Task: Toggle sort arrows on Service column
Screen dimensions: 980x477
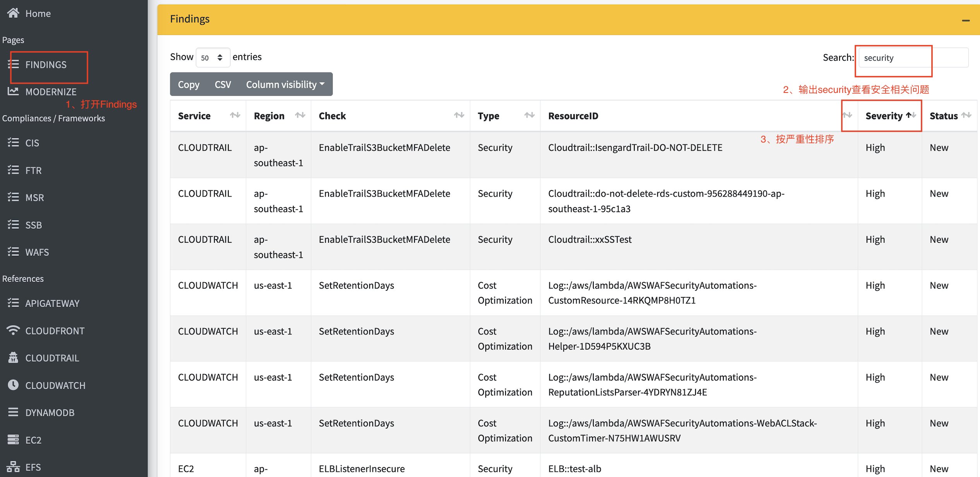Action: [235, 115]
